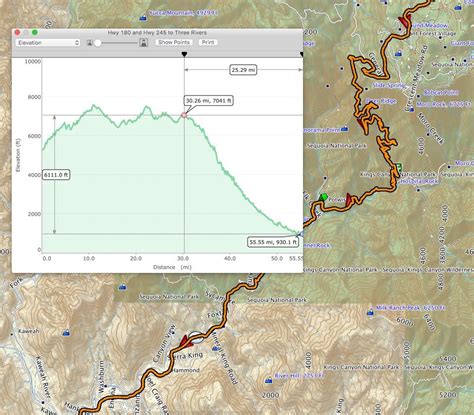
Task: Click the red route arrow near Potwisha
Action: tap(348, 200)
